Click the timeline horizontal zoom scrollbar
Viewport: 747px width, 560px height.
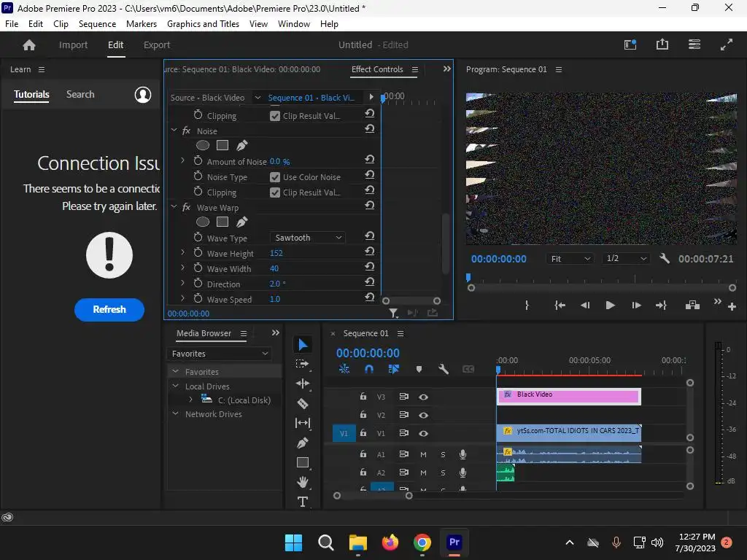pos(373,496)
